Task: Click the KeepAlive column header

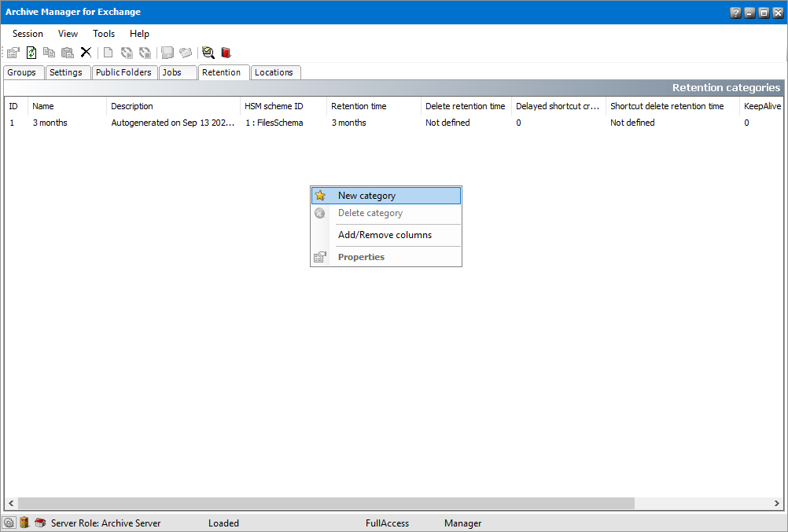Action: (x=761, y=106)
